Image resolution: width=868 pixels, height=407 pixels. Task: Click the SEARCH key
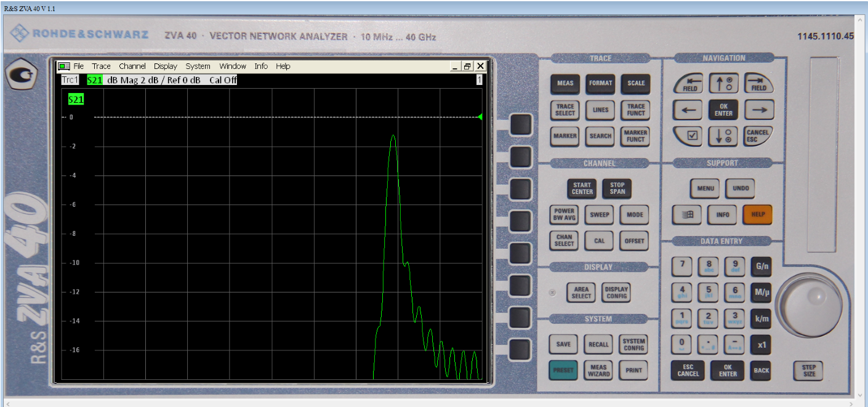[x=600, y=136]
